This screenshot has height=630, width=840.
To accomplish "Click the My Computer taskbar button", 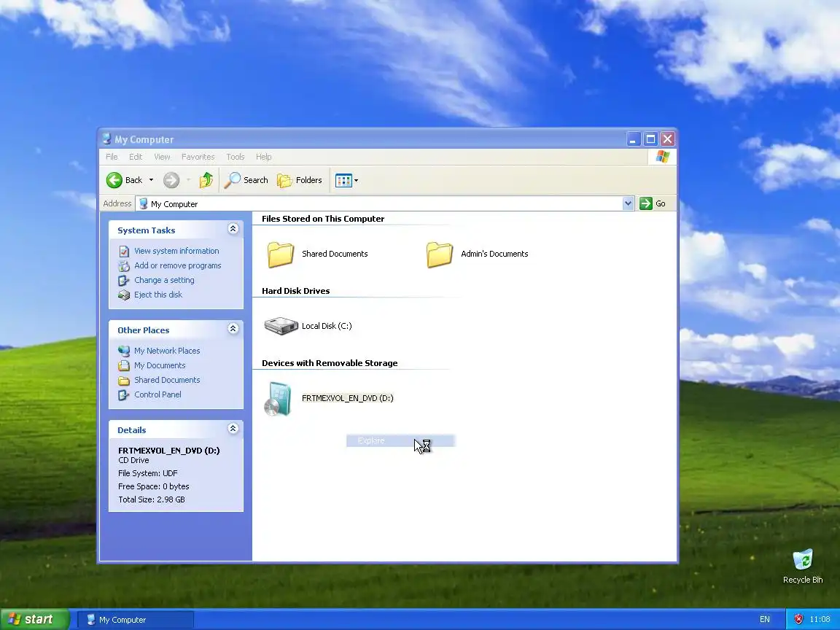I will [x=136, y=620].
